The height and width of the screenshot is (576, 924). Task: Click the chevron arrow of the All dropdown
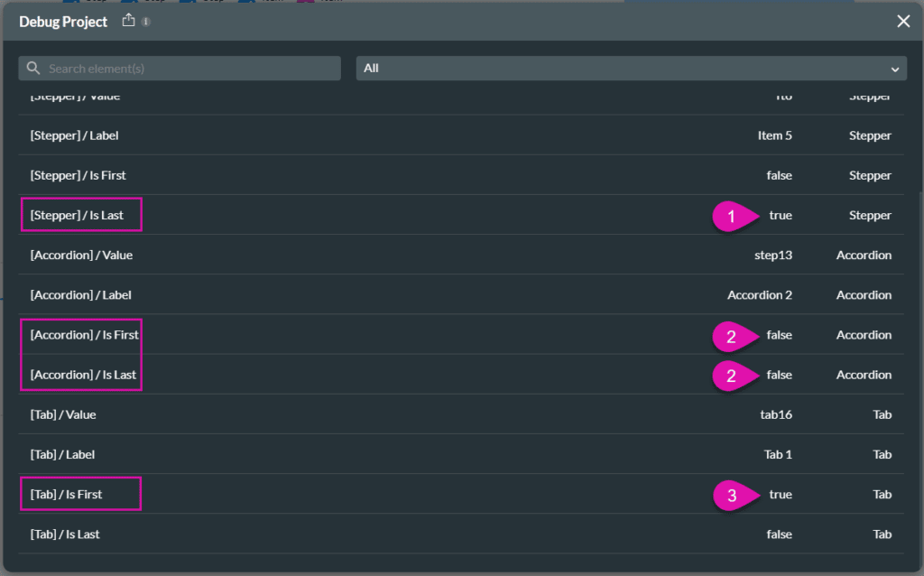pyautogui.click(x=894, y=70)
